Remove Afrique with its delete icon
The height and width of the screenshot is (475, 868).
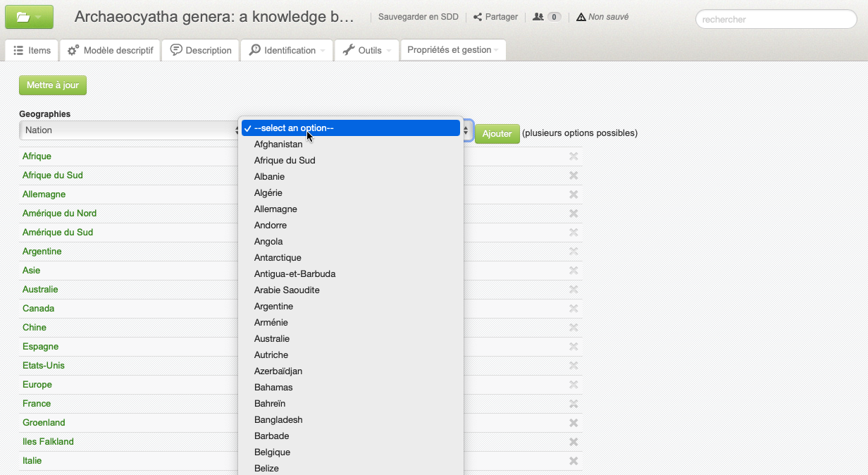click(573, 156)
